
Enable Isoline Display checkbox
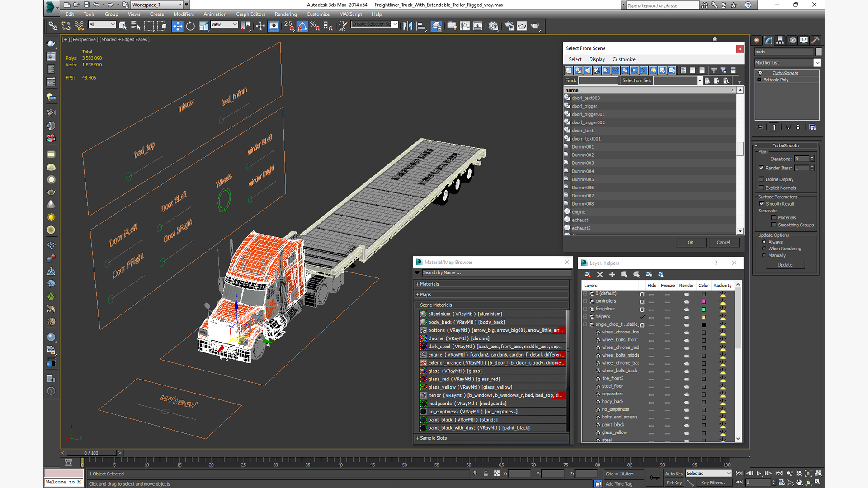pos(761,179)
